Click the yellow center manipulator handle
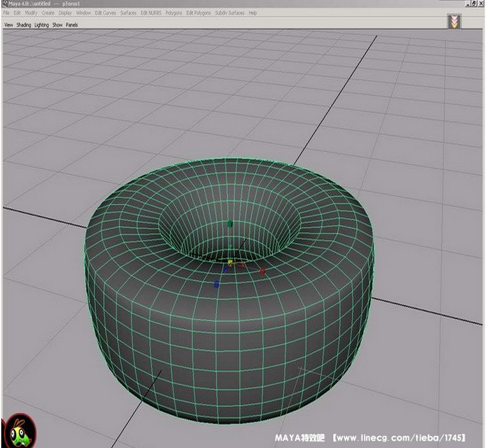The height and width of the screenshot is (448, 486). coord(230,263)
